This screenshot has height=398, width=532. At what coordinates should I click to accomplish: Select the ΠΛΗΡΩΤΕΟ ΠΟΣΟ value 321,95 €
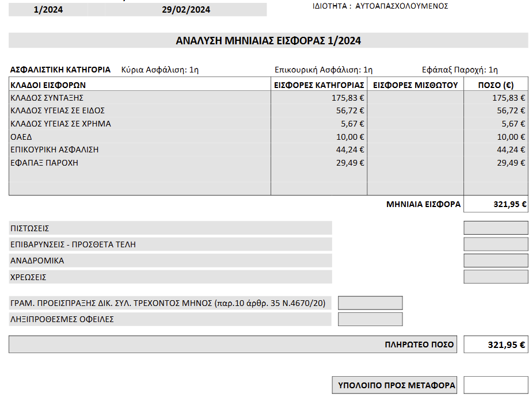coord(496,345)
